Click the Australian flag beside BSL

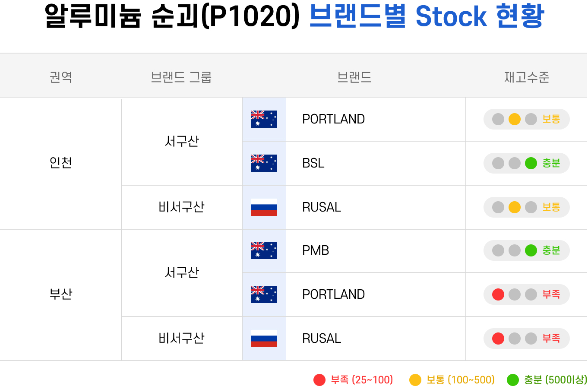pos(264,163)
